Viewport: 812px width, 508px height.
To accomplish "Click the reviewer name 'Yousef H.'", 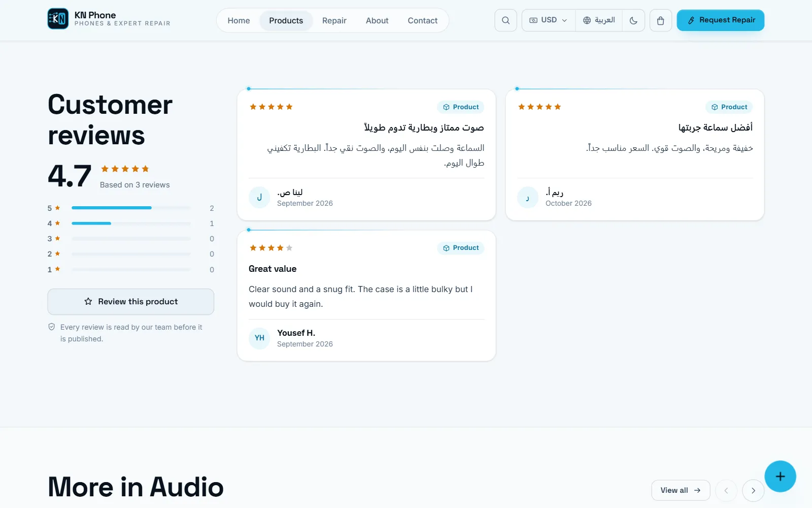I will (x=296, y=333).
